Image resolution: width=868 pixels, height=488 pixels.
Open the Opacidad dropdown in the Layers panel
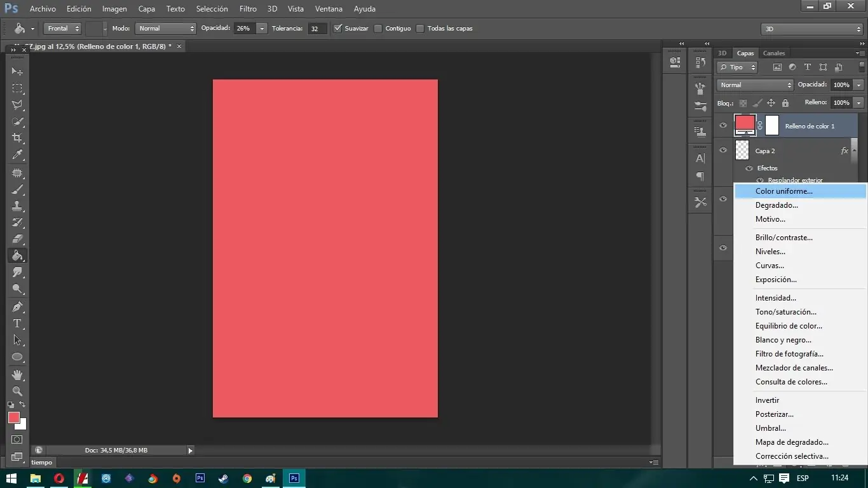coord(858,85)
